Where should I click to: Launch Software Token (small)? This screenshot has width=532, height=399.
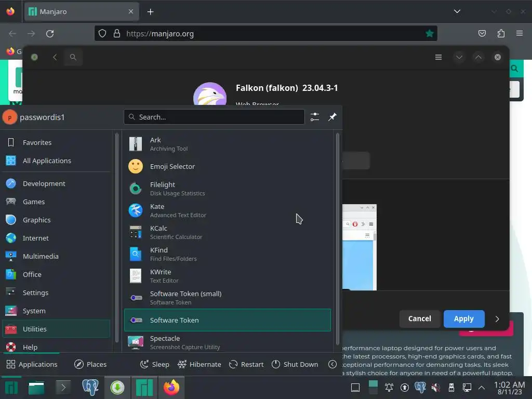pyautogui.click(x=228, y=298)
